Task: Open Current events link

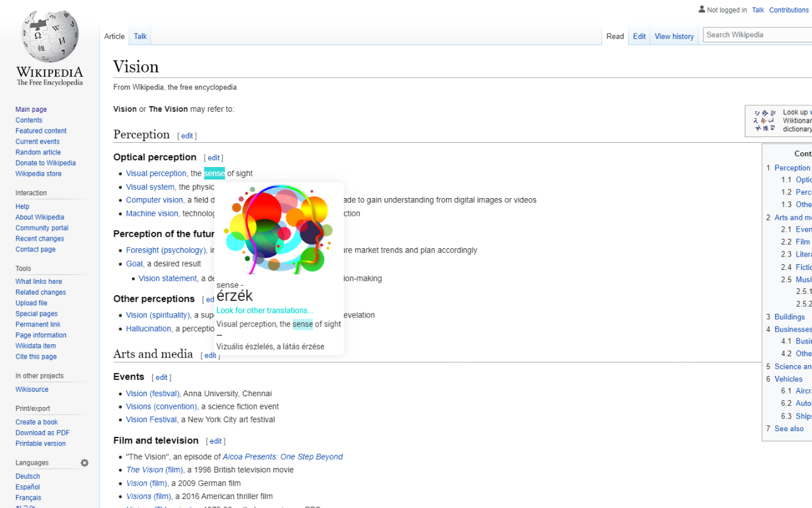Action: click(37, 142)
